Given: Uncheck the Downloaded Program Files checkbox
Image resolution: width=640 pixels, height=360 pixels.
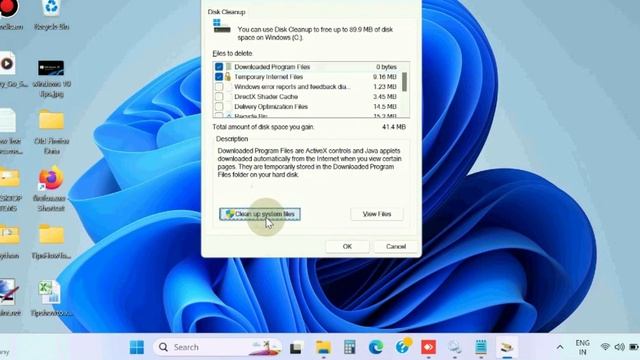Looking at the screenshot, I should click(x=219, y=67).
